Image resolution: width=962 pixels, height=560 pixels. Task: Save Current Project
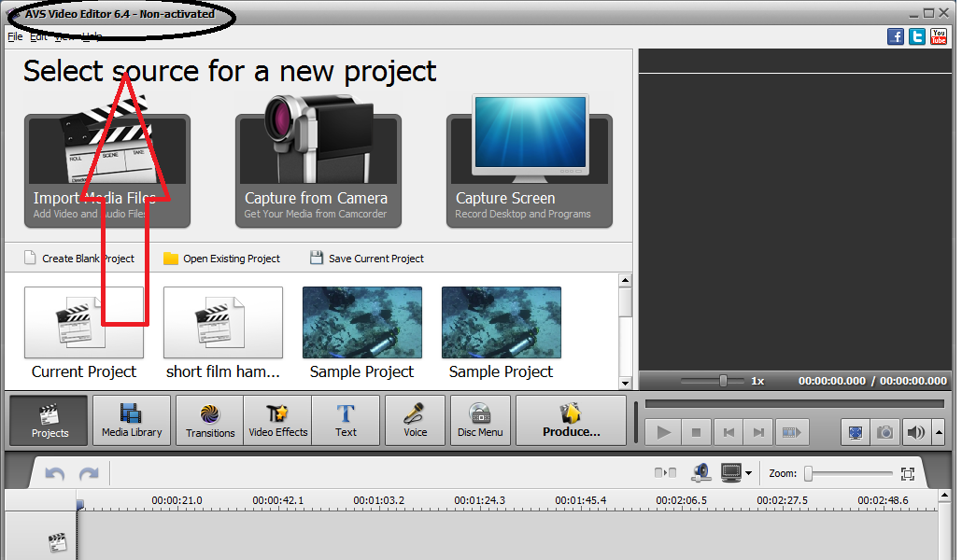(367, 259)
